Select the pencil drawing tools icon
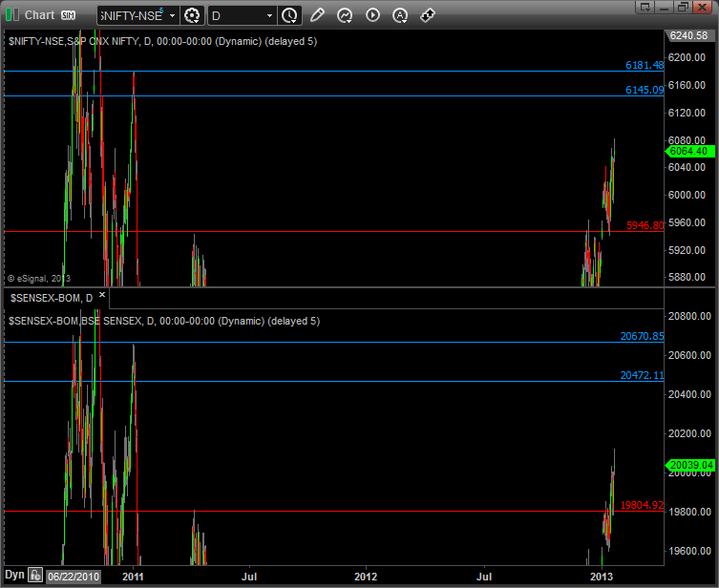Screen dimensions: 719x588 [x=317, y=15]
